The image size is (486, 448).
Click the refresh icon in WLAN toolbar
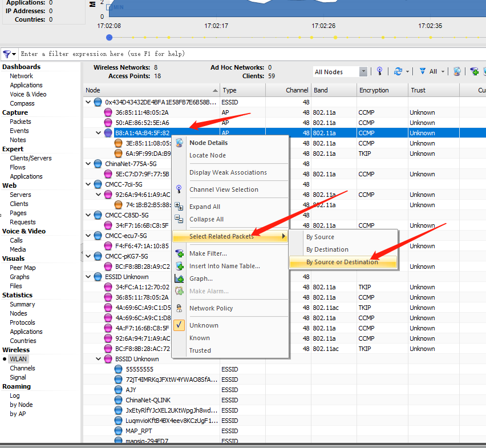pos(398,71)
